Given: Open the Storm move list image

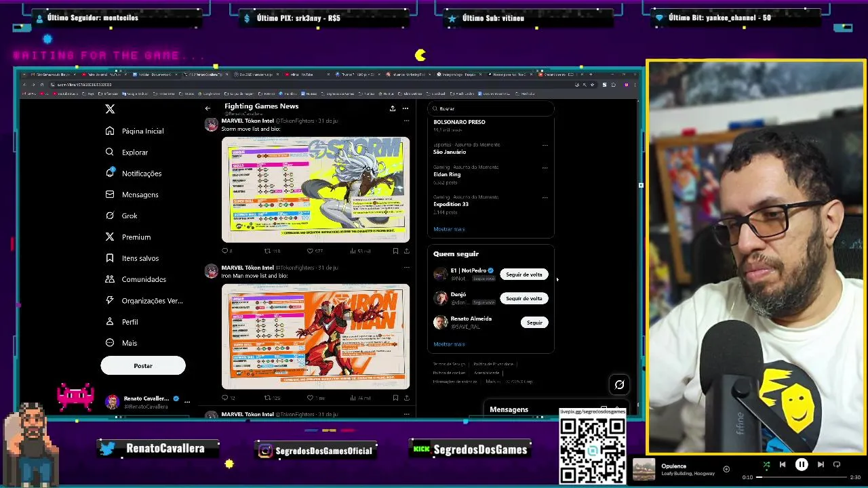Looking at the screenshot, I should coord(315,190).
